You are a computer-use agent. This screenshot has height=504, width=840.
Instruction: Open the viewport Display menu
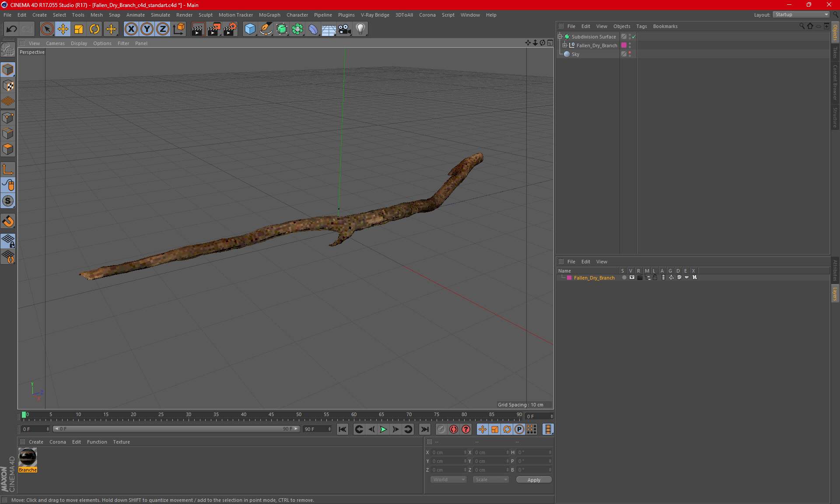(79, 43)
